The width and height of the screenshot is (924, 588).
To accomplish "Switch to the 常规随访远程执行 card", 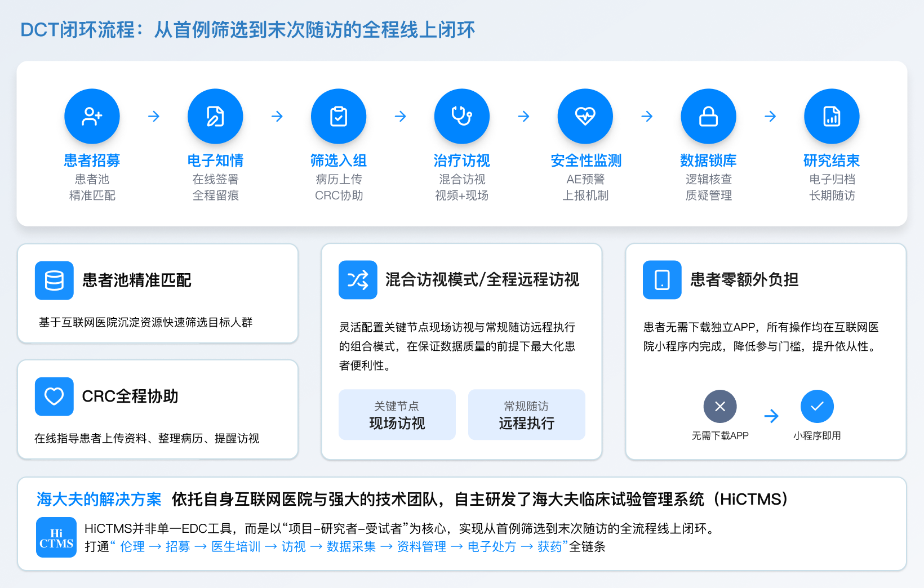I will pyautogui.click(x=526, y=415).
